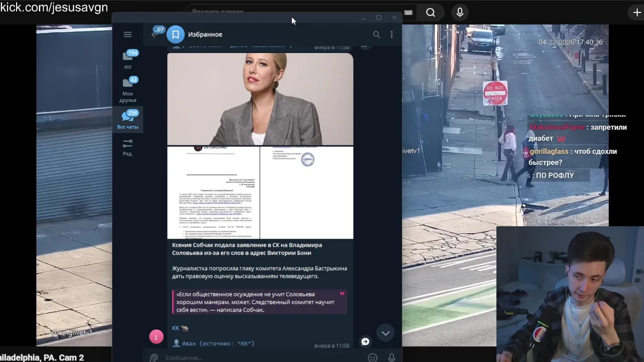This screenshot has width=644, height=362.
Task: Click the вчера в 11:58 timestamp at bottom
Action: (x=332, y=345)
